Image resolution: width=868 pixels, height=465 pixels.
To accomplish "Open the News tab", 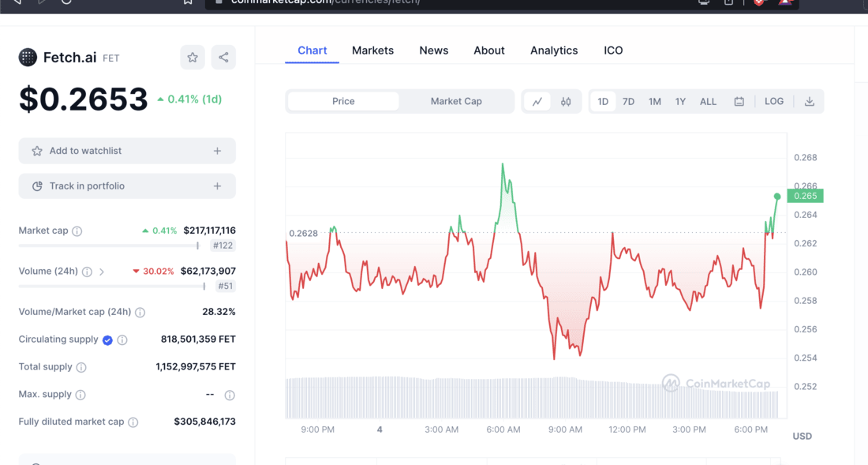I will coord(433,51).
